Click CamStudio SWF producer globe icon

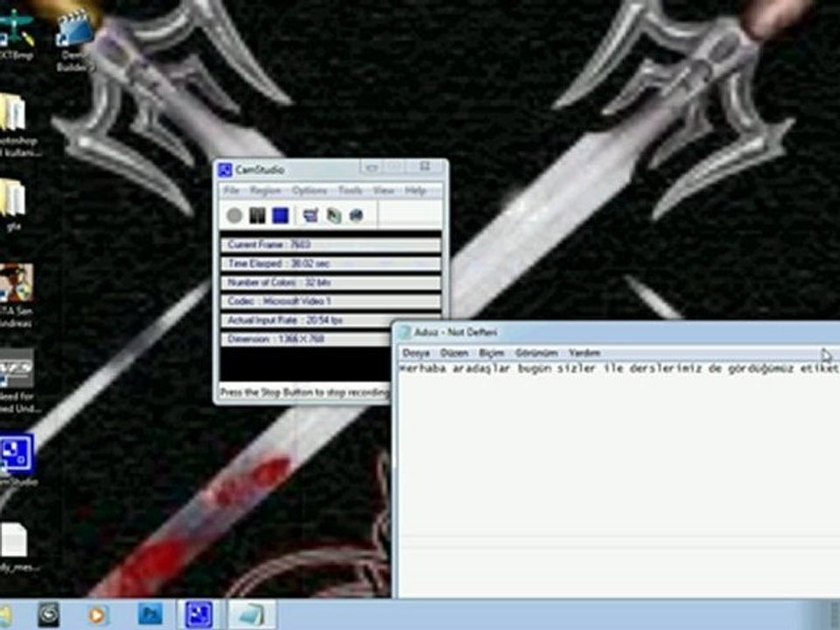click(356, 215)
